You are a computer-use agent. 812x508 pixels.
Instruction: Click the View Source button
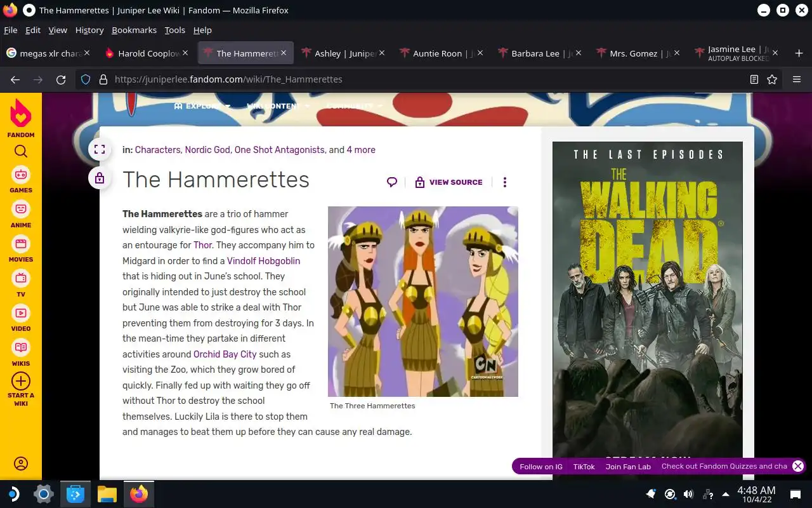(449, 182)
